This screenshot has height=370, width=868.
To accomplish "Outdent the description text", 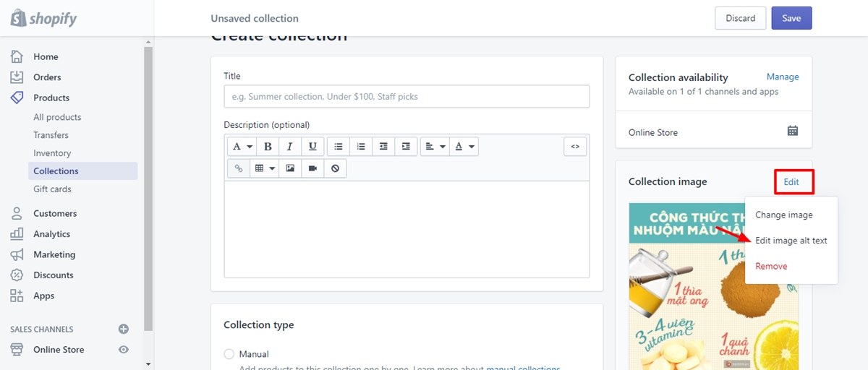I will [x=383, y=147].
